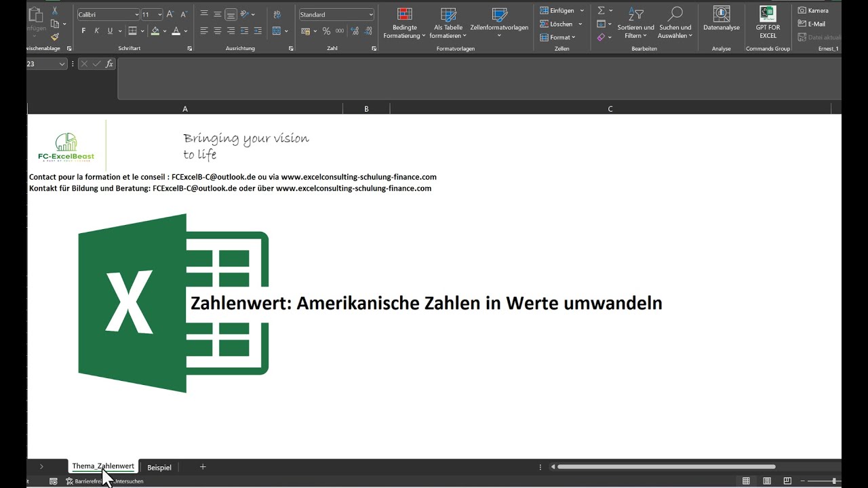The image size is (868, 488).
Task: Select the Format Painter brush icon
Action: pos(55,37)
